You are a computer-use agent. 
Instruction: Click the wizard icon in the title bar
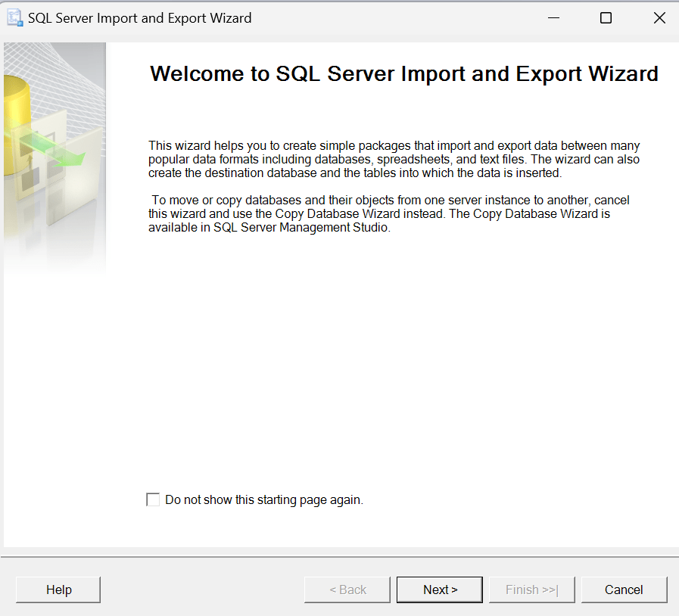point(14,18)
